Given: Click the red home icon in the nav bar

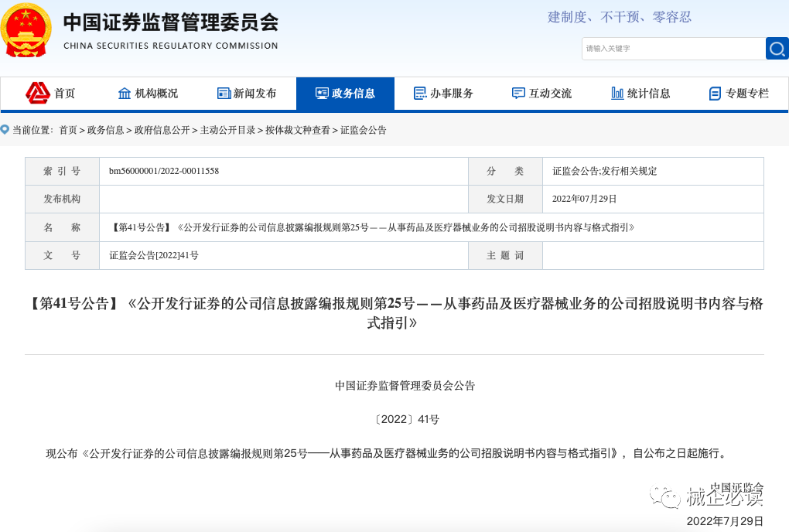Looking at the screenshot, I should [x=38, y=93].
